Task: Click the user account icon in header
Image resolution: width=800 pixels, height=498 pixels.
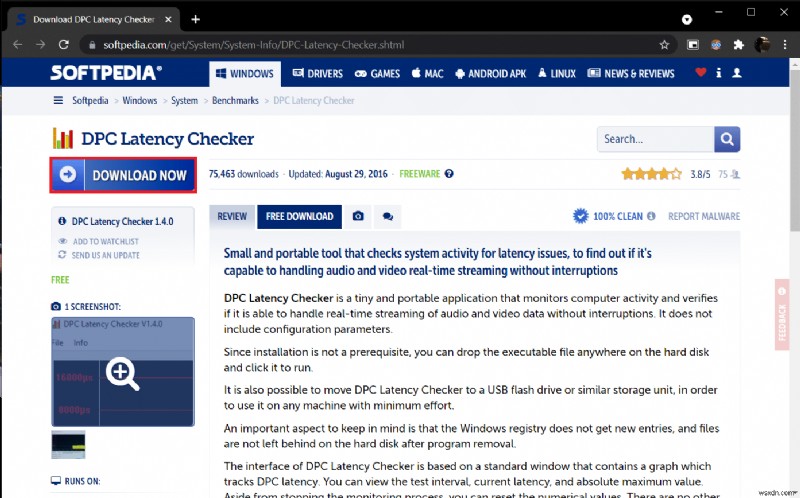Action: tap(737, 73)
